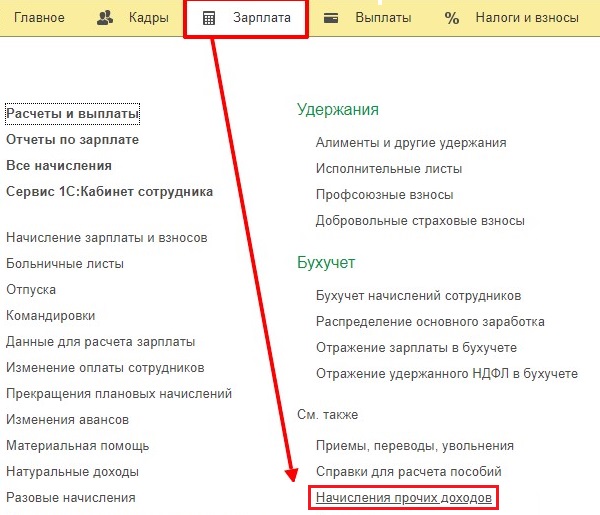Switch to the Кадры section

[149, 18]
